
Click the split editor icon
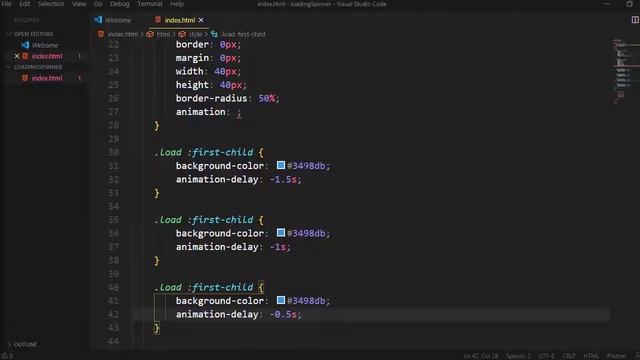pyautogui.click(x=635, y=20)
